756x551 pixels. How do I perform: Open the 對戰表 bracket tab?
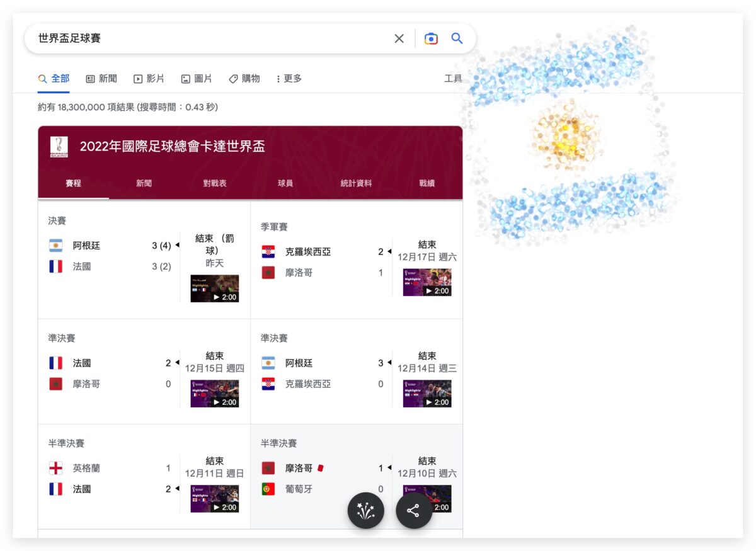[215, 184]
